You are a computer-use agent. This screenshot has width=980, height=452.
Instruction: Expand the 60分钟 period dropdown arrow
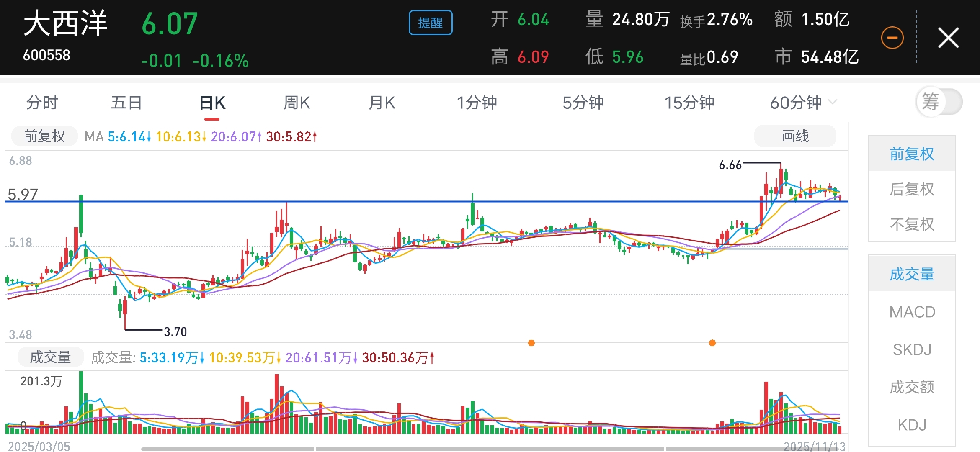(x=833, y=102)
